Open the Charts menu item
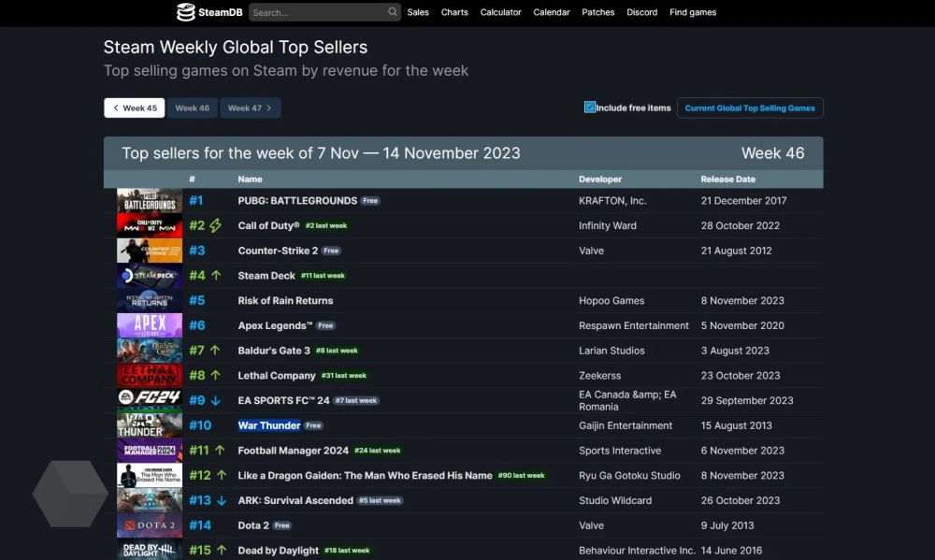The width and height of the screenshot is (935, 560). [454, 12]
